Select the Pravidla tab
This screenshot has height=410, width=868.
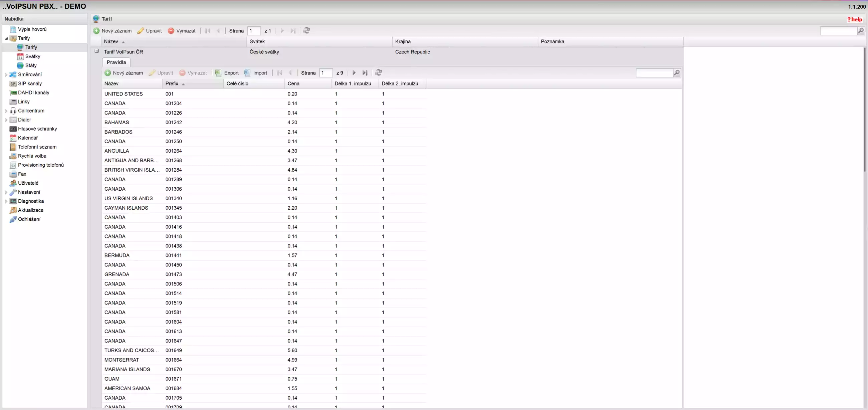tap(116, 62)
